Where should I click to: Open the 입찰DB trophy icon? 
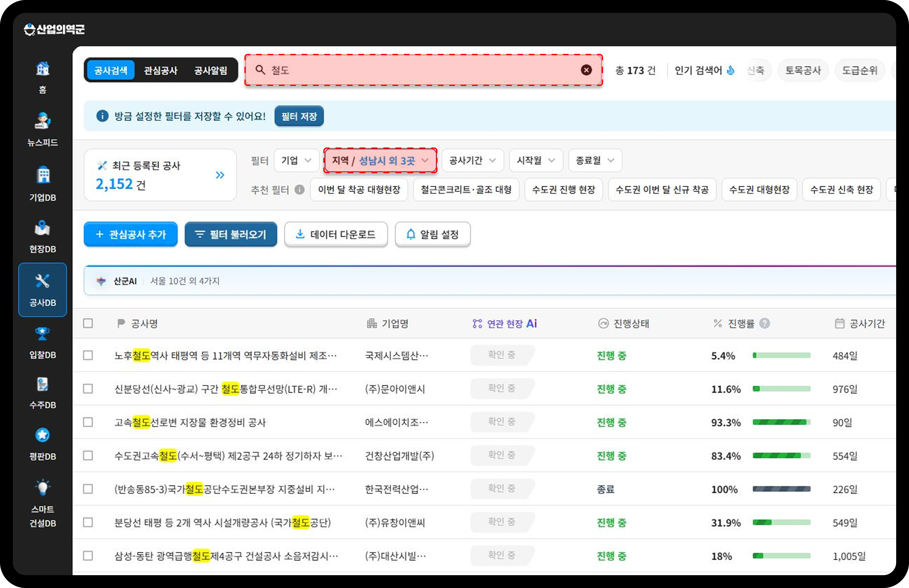(42, 333)
